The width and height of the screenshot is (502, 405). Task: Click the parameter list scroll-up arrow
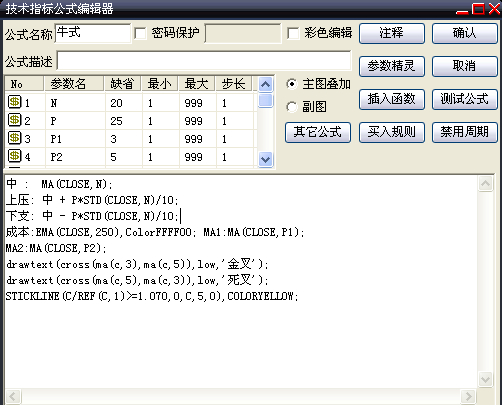coord(265,85)
